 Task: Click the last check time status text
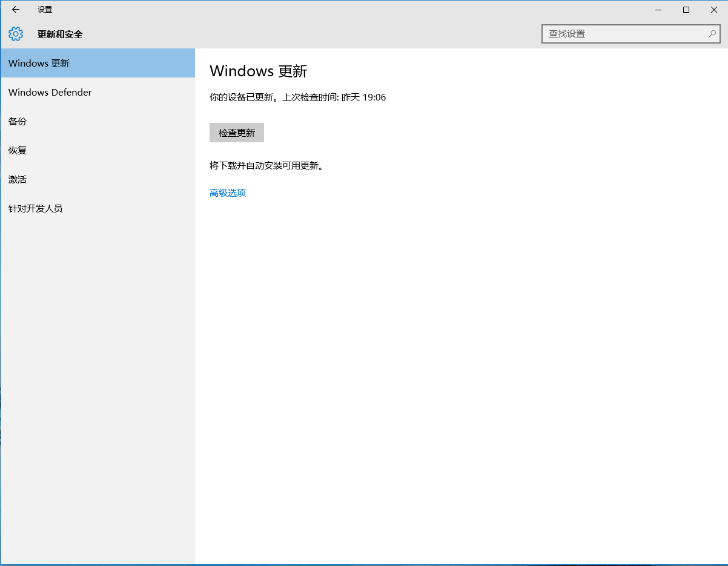click(x=297, y=97)
